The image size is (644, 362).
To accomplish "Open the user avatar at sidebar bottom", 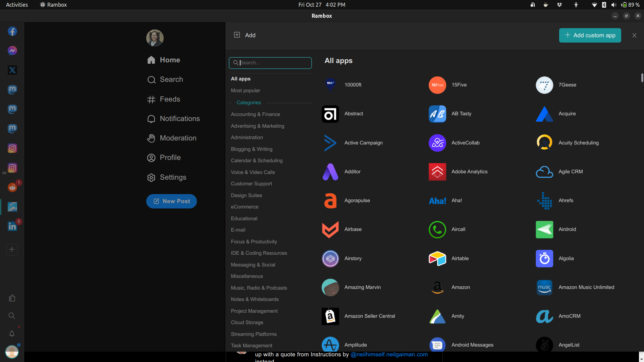I will (12, 352).
